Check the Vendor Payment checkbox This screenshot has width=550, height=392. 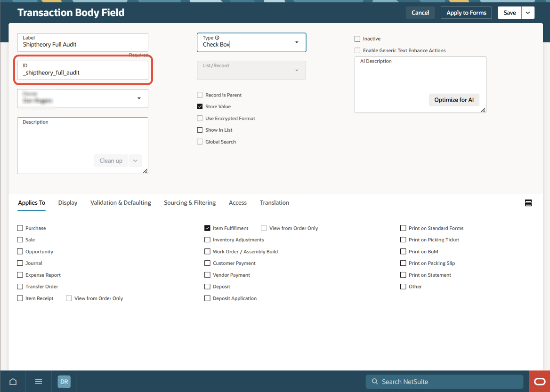click(207, 275)
